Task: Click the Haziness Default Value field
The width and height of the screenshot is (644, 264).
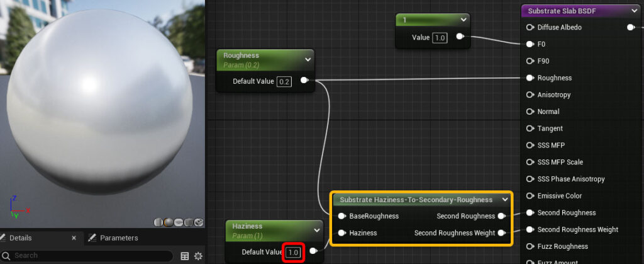Action: coord(293,252)
